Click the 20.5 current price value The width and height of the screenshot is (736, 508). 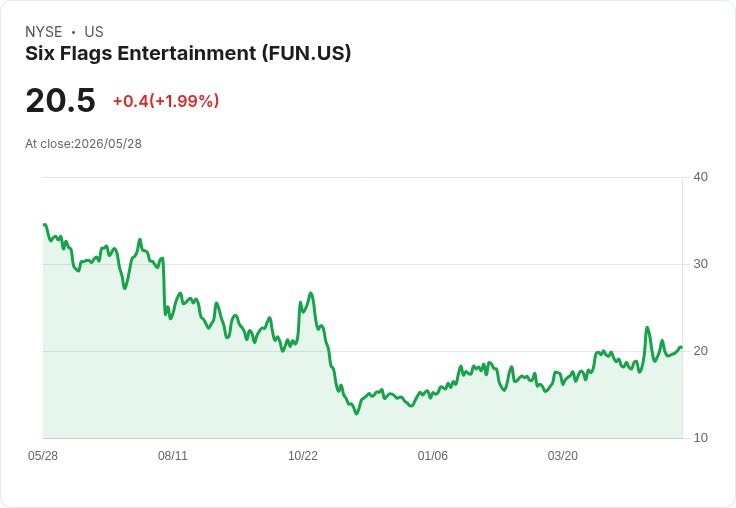coord(61,100)
